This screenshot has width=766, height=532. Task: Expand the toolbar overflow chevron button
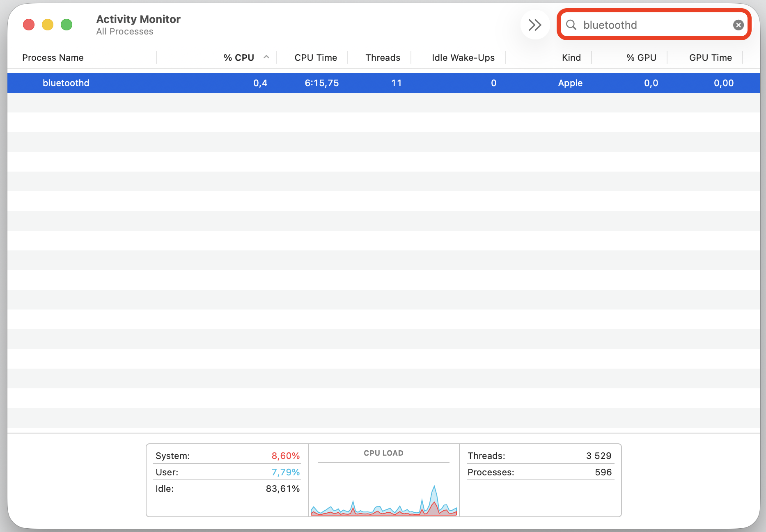pos(535,25)
